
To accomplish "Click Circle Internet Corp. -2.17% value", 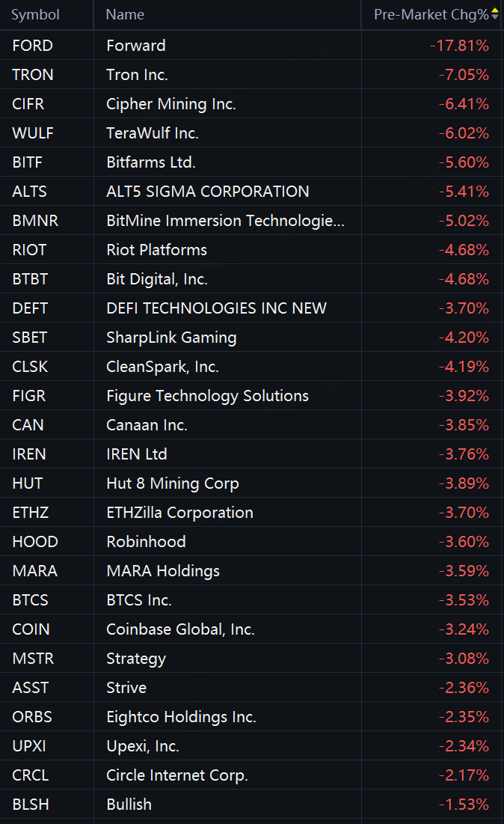I will (x=464, y=775).
